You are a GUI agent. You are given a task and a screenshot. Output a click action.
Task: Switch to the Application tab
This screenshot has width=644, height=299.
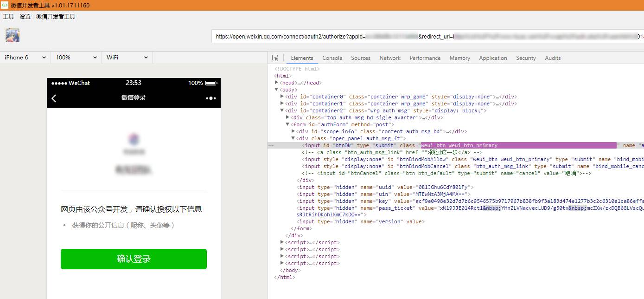[493, 58]
